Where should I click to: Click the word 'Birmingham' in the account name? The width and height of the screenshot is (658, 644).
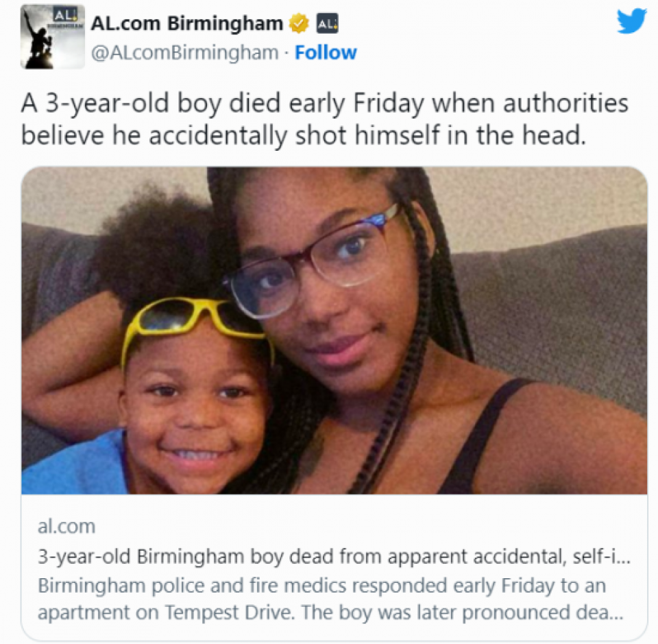[226, 23]
